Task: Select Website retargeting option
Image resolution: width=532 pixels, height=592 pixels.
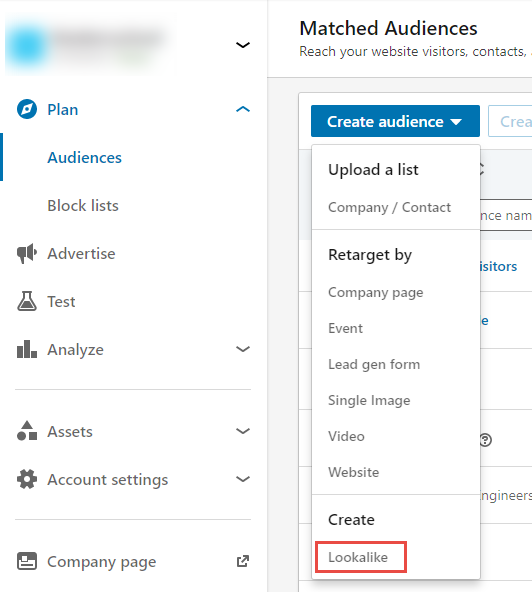Action: tap(353, 472)
